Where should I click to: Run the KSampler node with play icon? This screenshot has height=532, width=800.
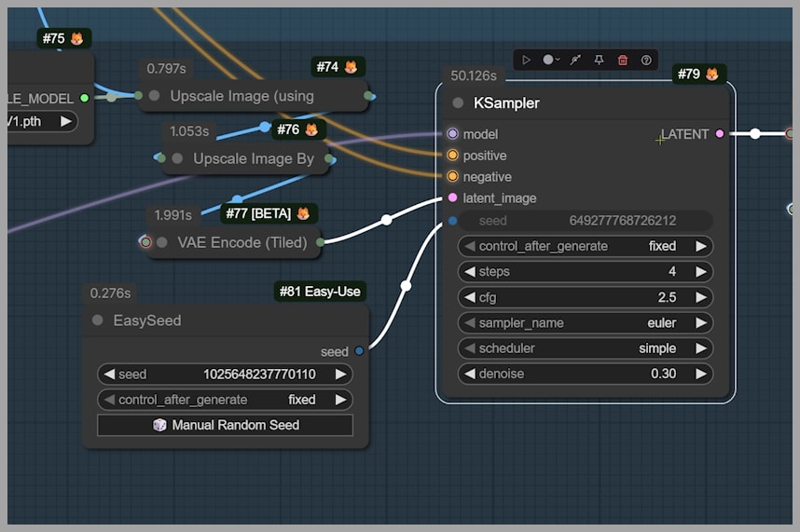[x=526, y=60]
